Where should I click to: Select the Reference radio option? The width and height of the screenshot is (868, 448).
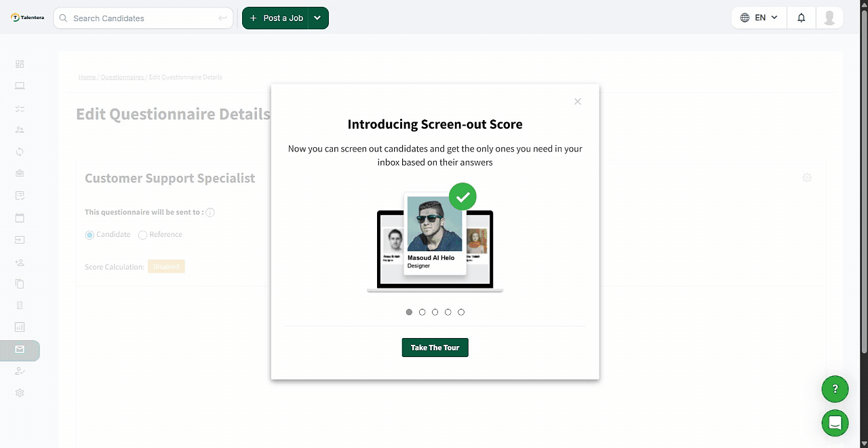click(x=142, y=235)
